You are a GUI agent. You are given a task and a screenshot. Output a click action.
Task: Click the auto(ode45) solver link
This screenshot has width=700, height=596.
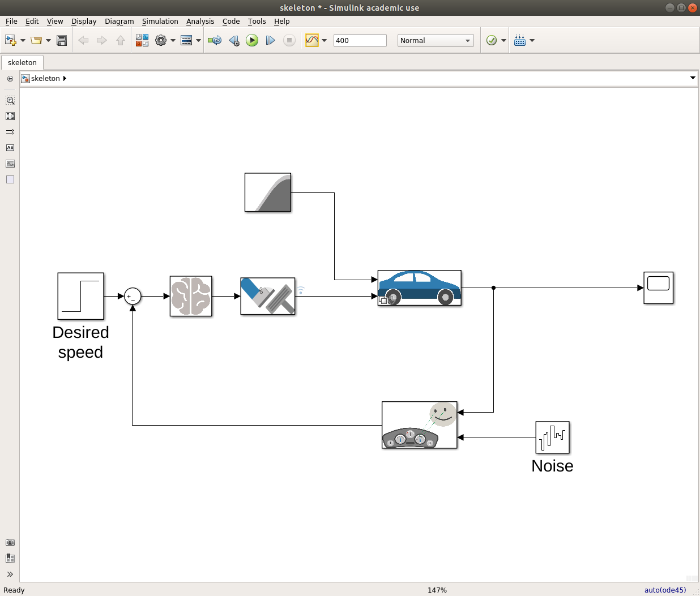(665, 590)
